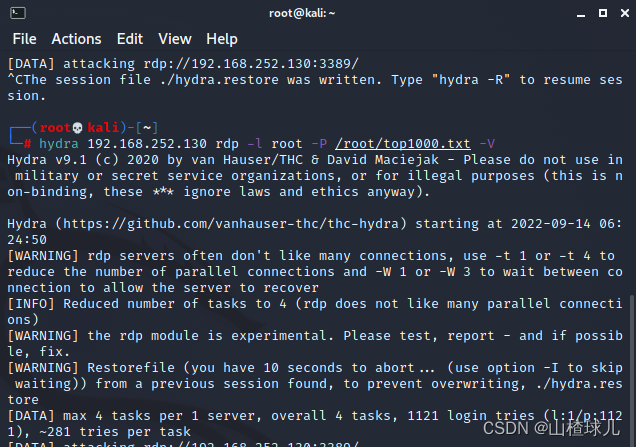Viewport: 636px width, 447px height.
Task: Click the './hydra.restore was written' text
Action: (271, 80)
